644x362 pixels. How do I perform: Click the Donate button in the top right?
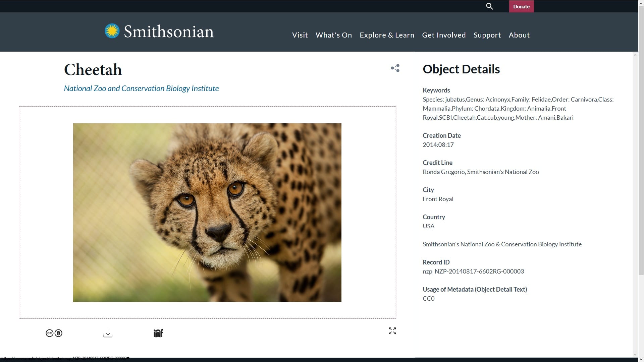click(522, 6)
